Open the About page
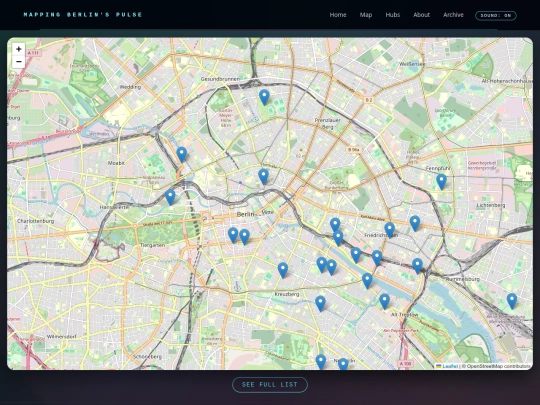The image size is (540, 405). [422, 15]
